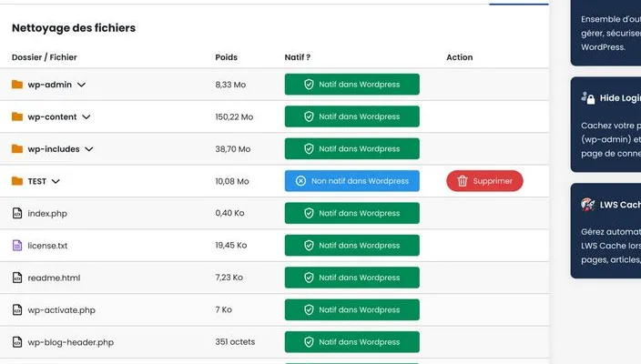Click the Dossier / Fichier column header

[x=44, y=57]
